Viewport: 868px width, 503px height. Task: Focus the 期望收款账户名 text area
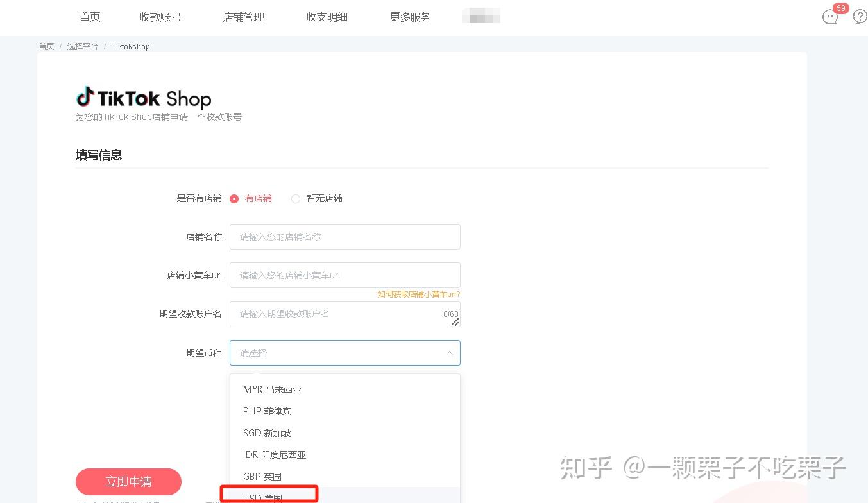pos(345,314)
